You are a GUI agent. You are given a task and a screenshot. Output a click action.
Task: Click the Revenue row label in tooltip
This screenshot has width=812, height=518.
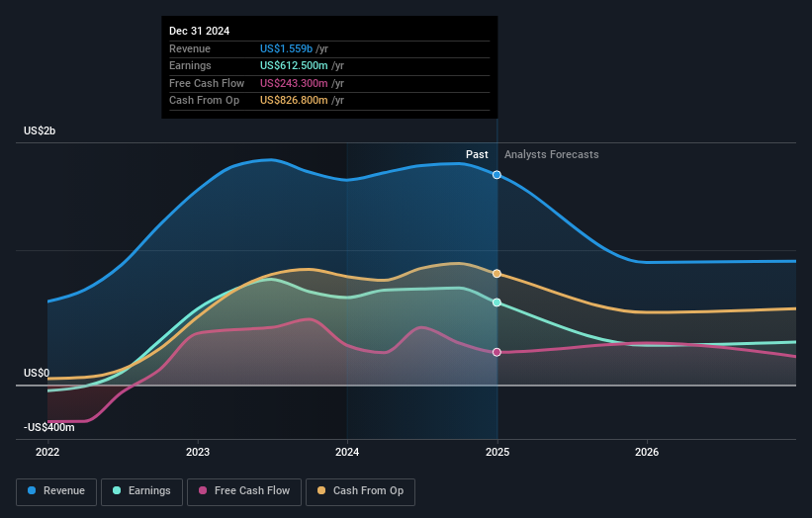[190, 48]
